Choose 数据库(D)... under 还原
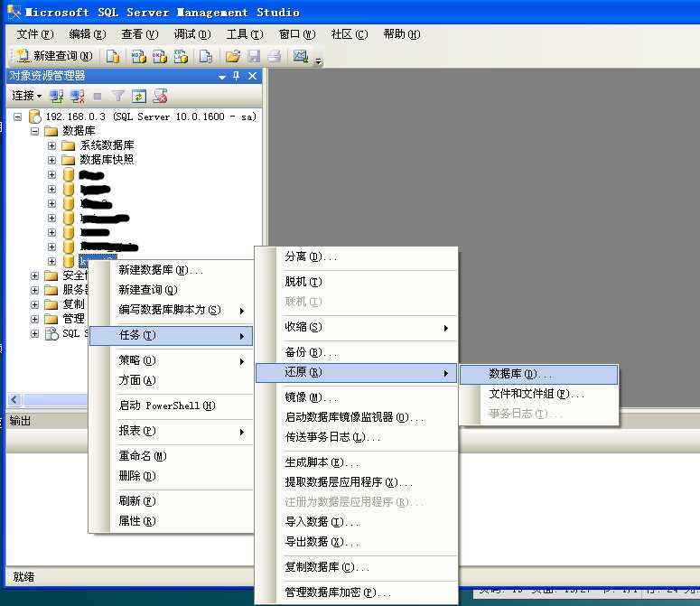The height and width of the screenshot is (606, 700). 539,374
